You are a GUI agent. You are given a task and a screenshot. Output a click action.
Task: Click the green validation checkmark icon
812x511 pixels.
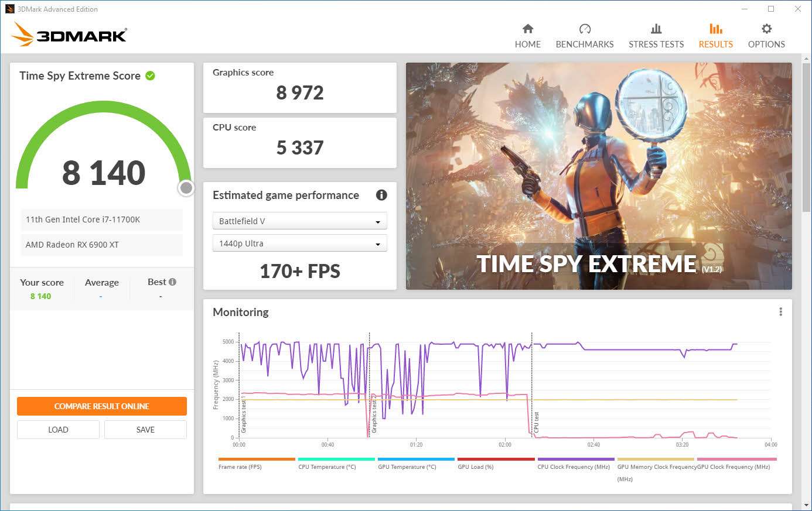[150, 76]
